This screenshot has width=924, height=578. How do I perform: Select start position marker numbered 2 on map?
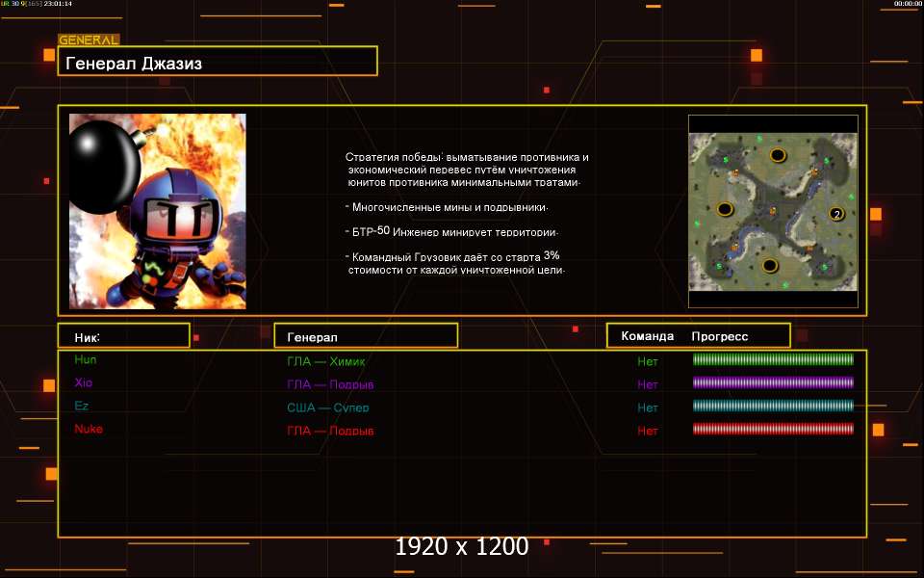click(x=836, y=214)
